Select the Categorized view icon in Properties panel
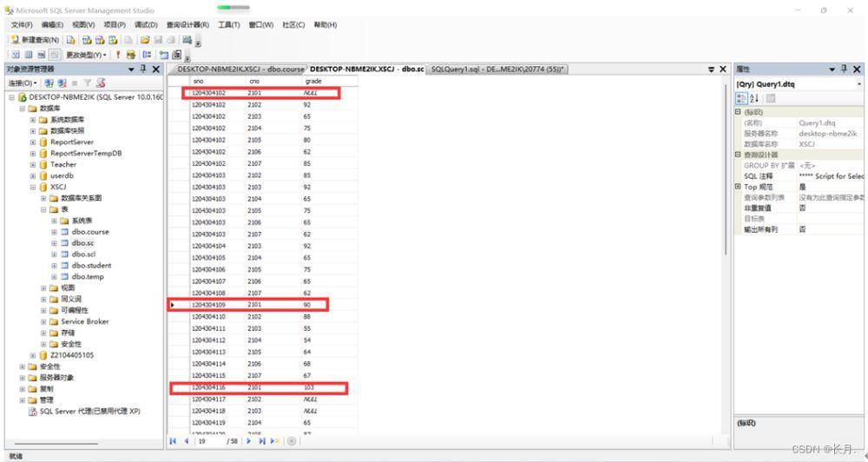868x462 pixels. 741,98
